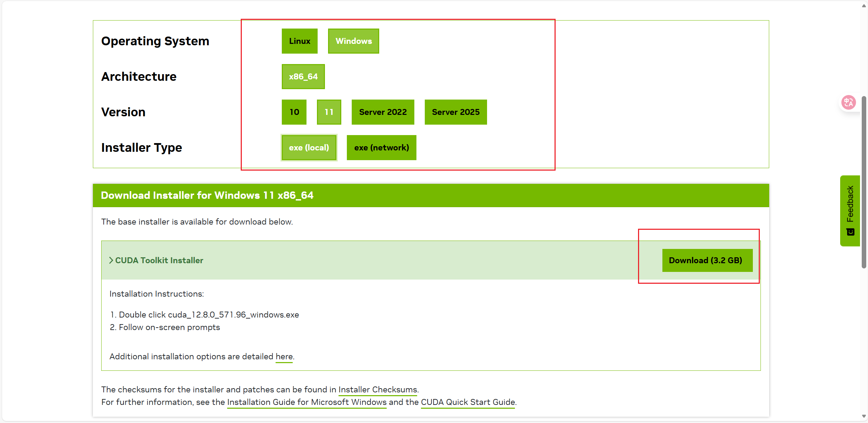868x423 pixels.
Task: Select Windows operating system
Action: (353, 41)
